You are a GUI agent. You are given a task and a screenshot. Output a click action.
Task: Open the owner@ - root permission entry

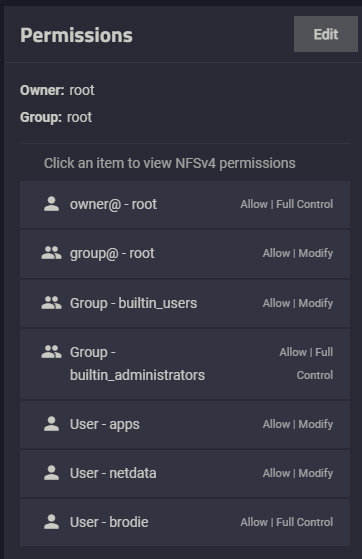[185, 205]
